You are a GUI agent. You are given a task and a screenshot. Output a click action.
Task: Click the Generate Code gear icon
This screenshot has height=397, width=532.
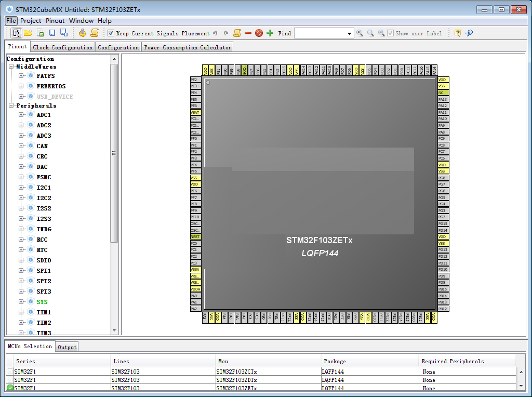83,33
